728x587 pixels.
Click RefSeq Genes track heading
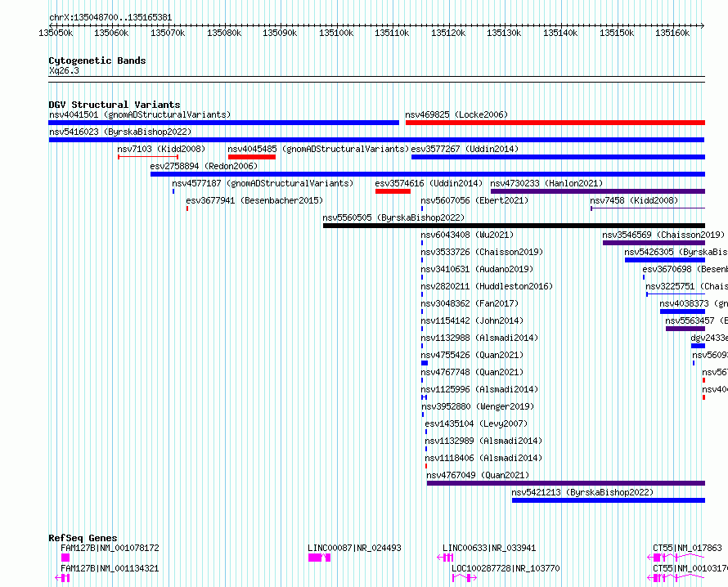coord(83,538)
